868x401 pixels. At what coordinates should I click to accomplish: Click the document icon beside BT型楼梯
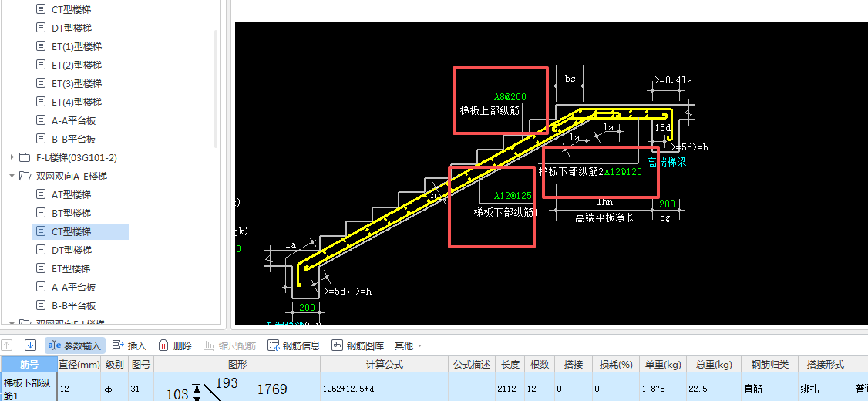pos(40,213)
